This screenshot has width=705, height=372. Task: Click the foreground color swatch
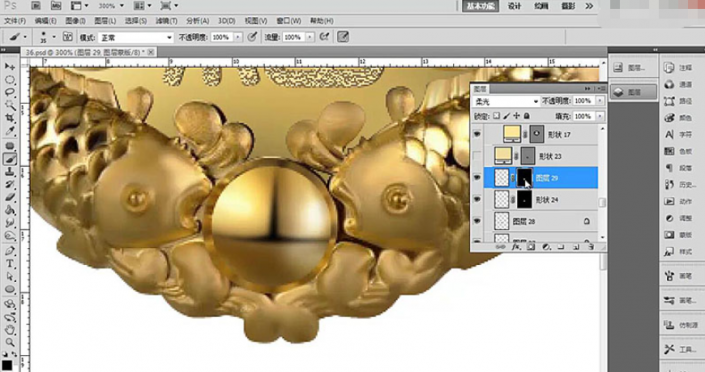(x=7, y=365)
